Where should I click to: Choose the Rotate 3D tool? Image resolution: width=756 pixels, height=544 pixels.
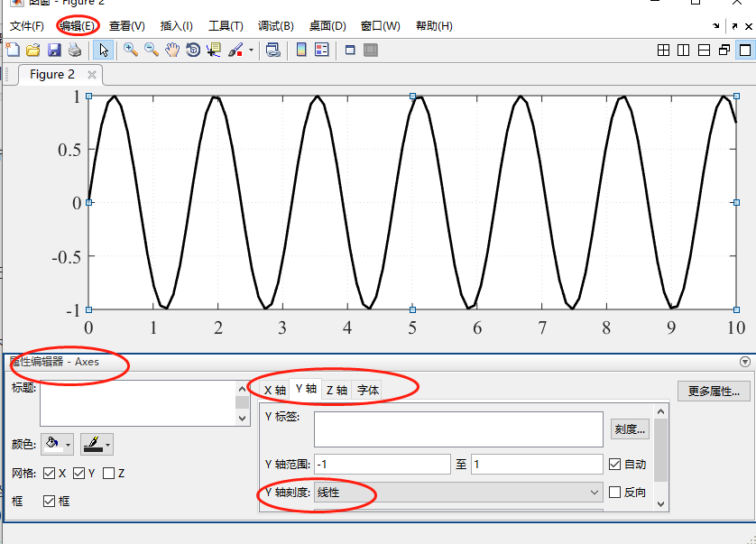193,50
